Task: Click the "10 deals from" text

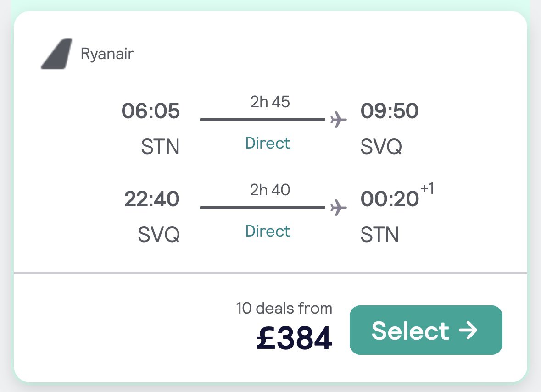Action: (284, 309)
